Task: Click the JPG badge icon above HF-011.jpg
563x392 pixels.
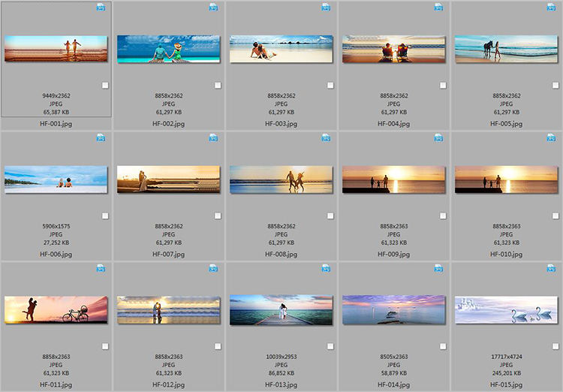Action: coord(101,268)
